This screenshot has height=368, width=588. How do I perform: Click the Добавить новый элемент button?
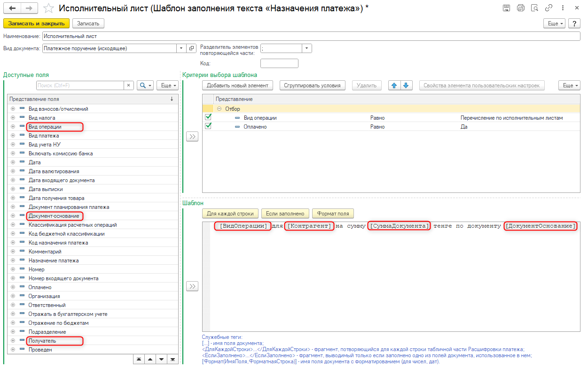pyautogui.click(x=238, y=85)
